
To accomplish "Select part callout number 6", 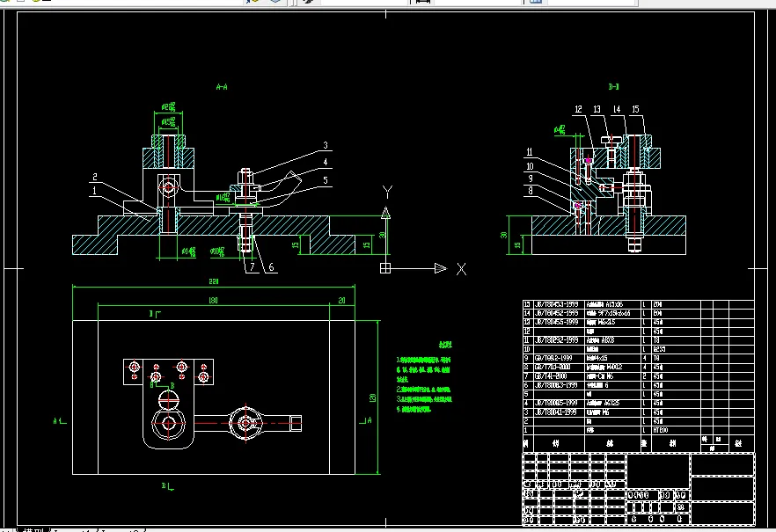I will tap(271, 267).
